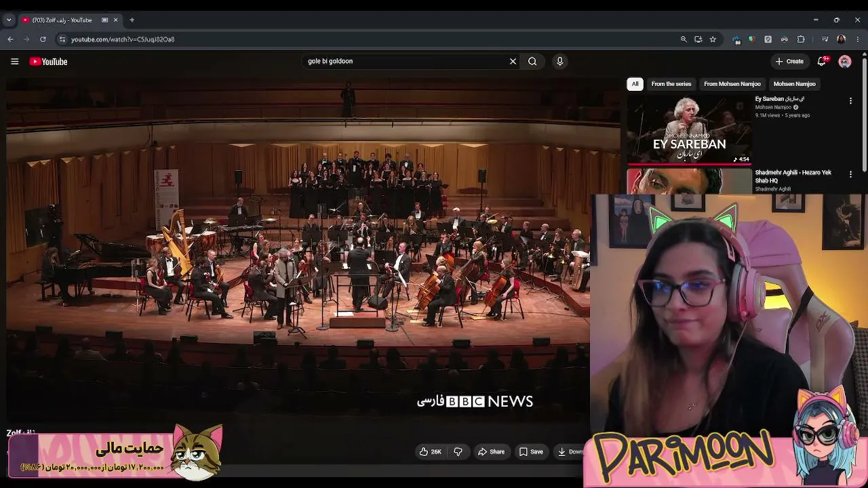Click the picture-in-picture icon on the tab
This screenshot has width=868, height=488.
(104, 20)
